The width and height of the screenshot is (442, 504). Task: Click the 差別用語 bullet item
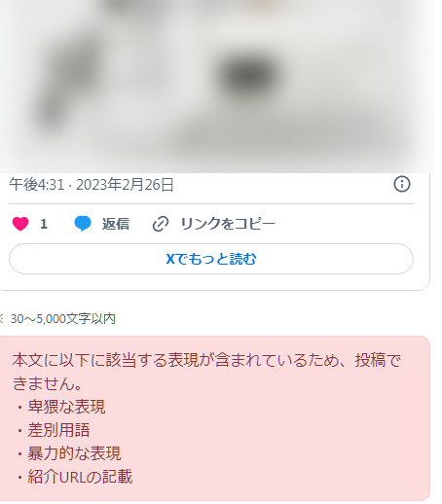(58, 430)
